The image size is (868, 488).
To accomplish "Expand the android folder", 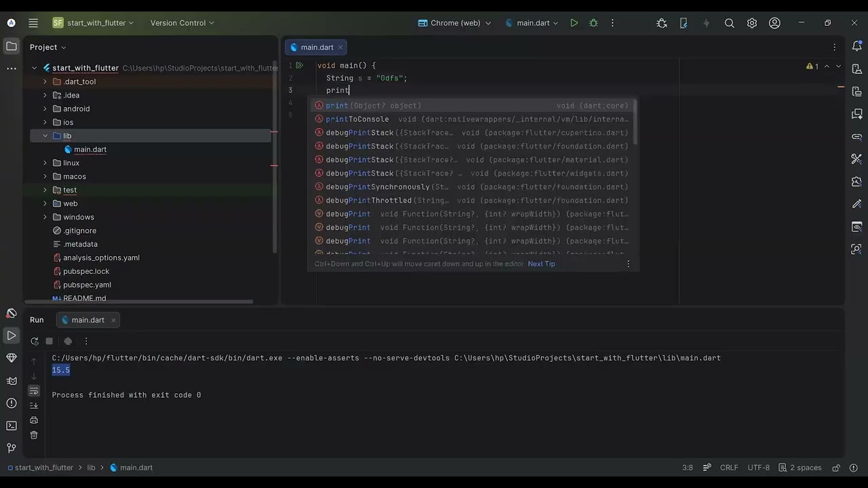I will click(45, 108).
